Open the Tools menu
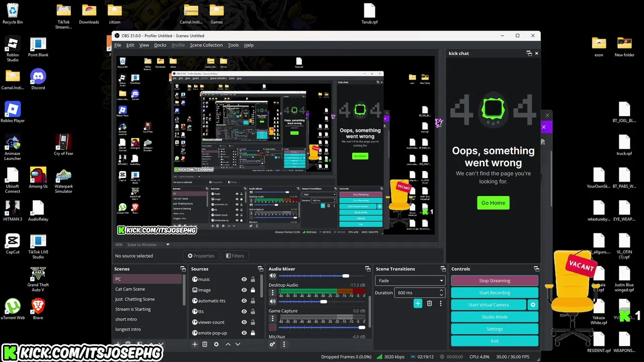The height and width of the screenshot is (362, 644). click(x=233, y=45)
